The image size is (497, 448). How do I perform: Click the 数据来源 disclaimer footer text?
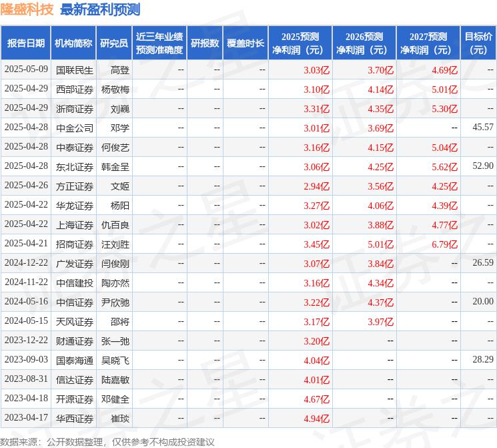pos(107,442)
